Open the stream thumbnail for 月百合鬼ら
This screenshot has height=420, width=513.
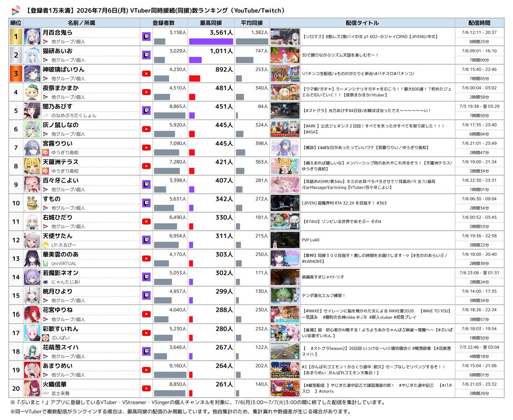tap(285, 37)
